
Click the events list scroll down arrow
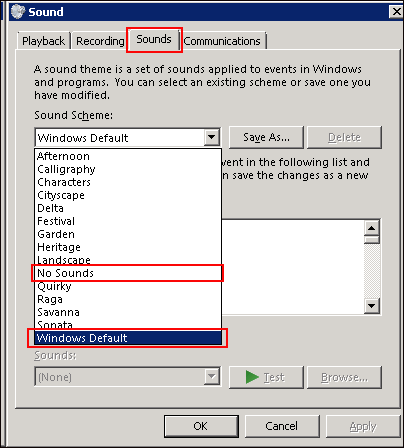point(371,305)
